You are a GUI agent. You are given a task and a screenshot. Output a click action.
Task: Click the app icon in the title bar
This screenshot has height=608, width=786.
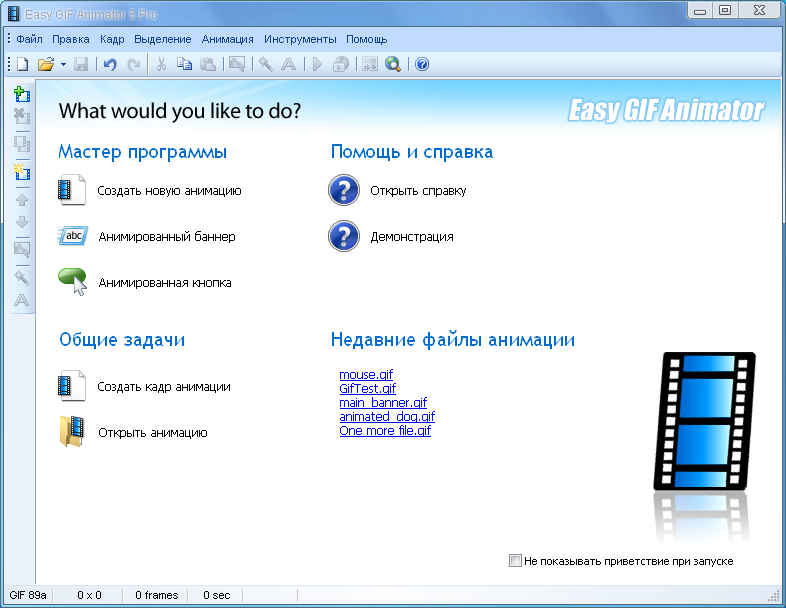click(14, 14)
